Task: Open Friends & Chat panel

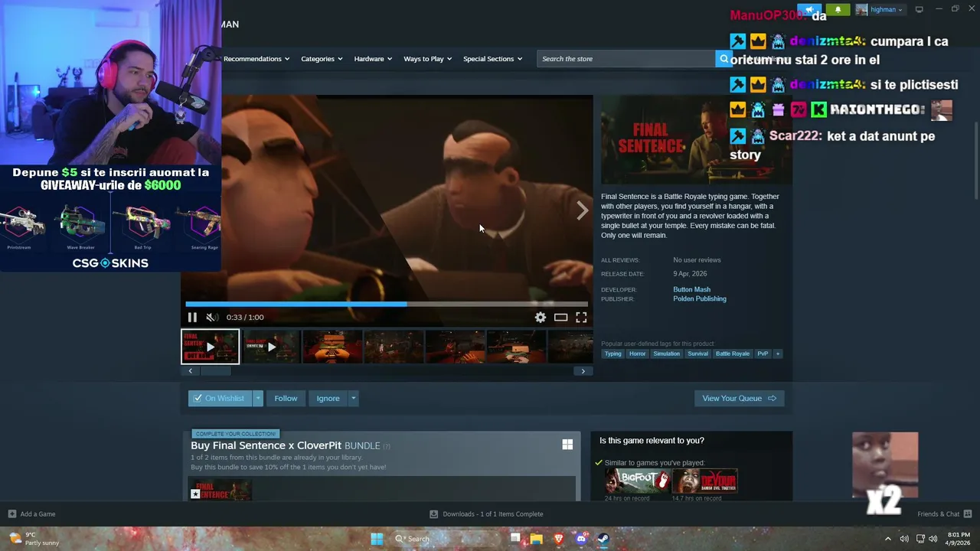Action: [944, 514]
